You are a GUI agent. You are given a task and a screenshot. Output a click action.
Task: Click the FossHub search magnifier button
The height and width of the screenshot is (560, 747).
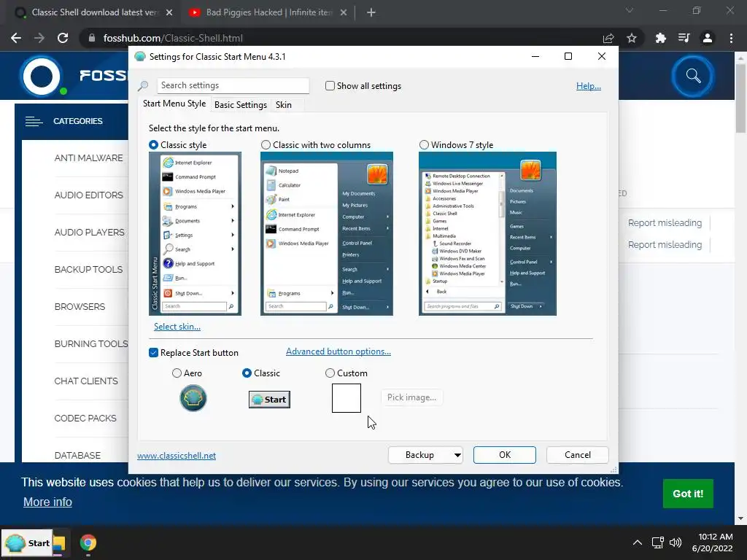click(693, 76)
